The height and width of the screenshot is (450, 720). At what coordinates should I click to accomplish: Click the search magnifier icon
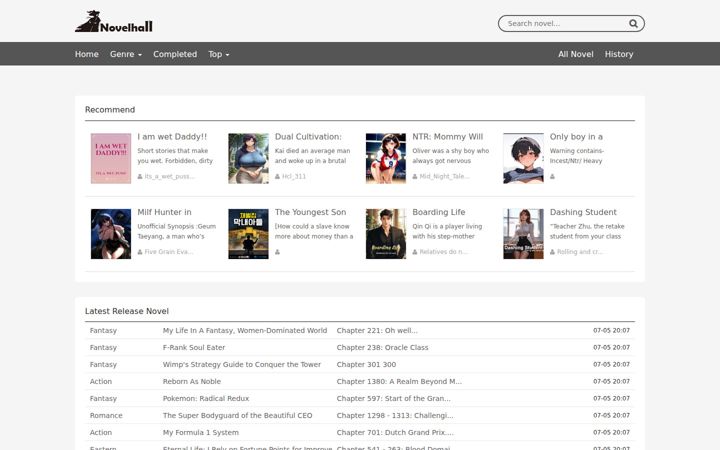tap(633, 23)
